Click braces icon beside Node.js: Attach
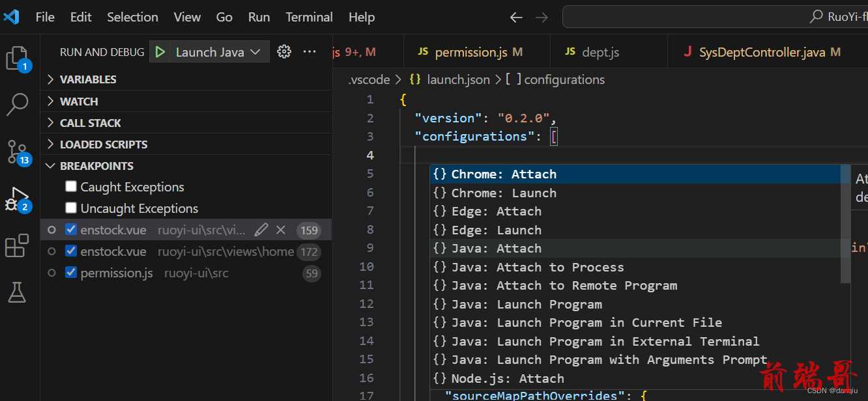This screenshot has height=401, width=868. click(x=440, y=379)
